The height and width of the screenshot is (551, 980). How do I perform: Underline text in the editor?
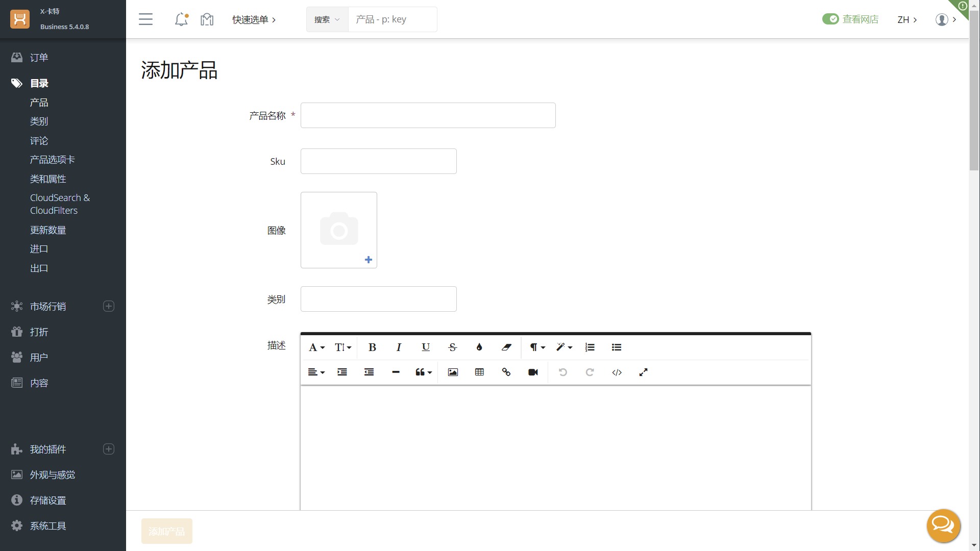click(x=425, y=347)
